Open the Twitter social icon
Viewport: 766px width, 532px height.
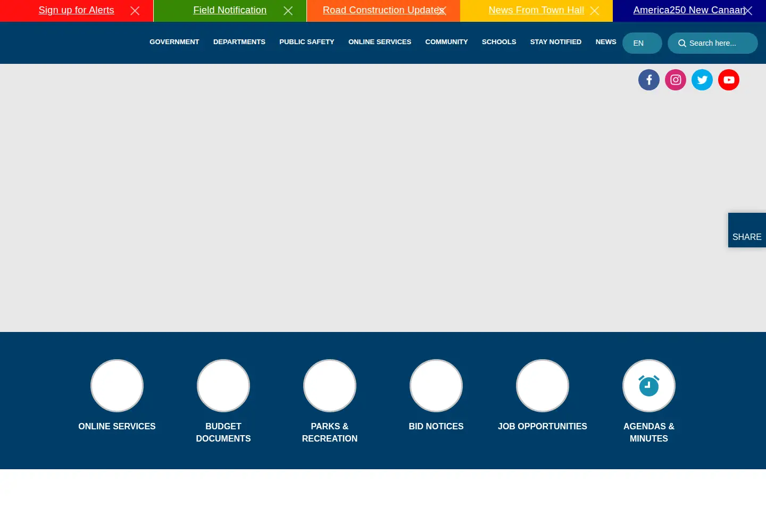click(702, 80)
